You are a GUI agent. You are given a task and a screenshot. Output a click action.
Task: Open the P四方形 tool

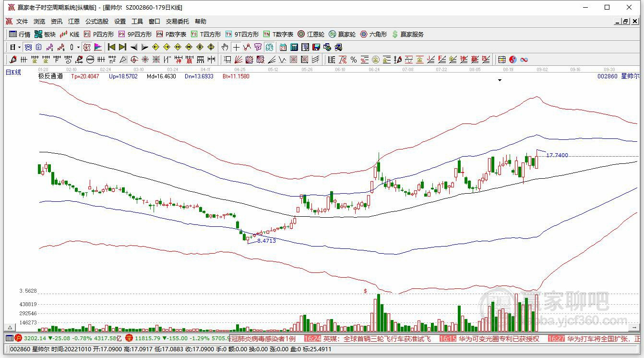pos(99,34)
